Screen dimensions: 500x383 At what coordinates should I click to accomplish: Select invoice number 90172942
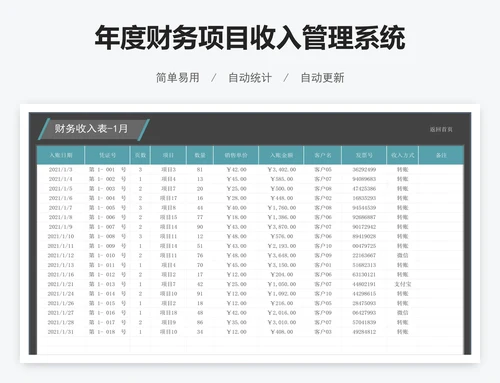coord(364,227)
